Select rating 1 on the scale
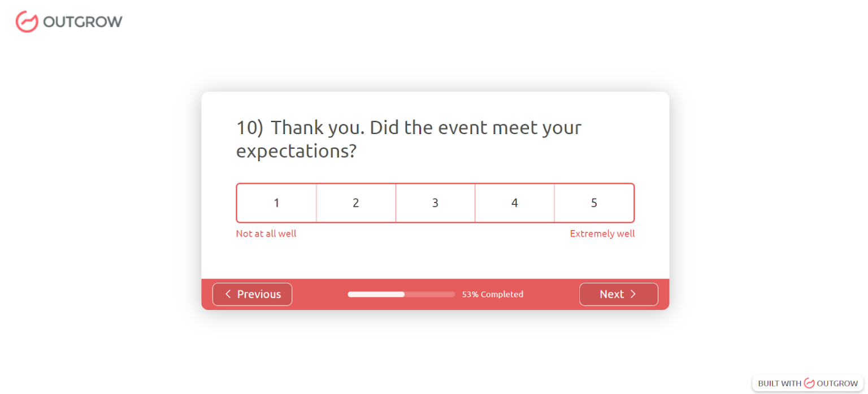This screenshot has height=394, width=868. pos(276,203)
